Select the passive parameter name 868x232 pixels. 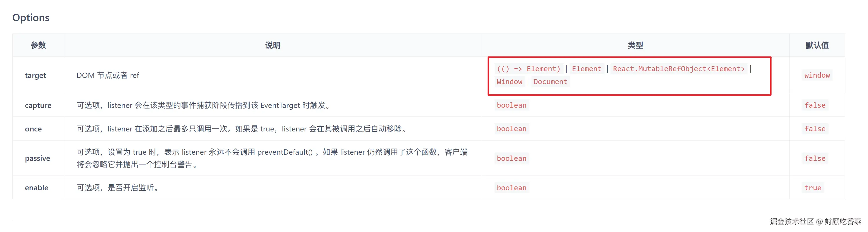coord(37,158)
